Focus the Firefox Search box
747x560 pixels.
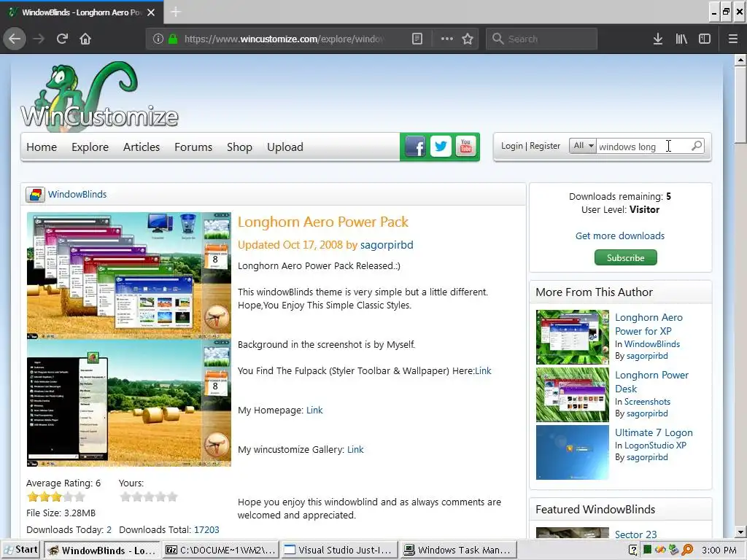point(542,39)
